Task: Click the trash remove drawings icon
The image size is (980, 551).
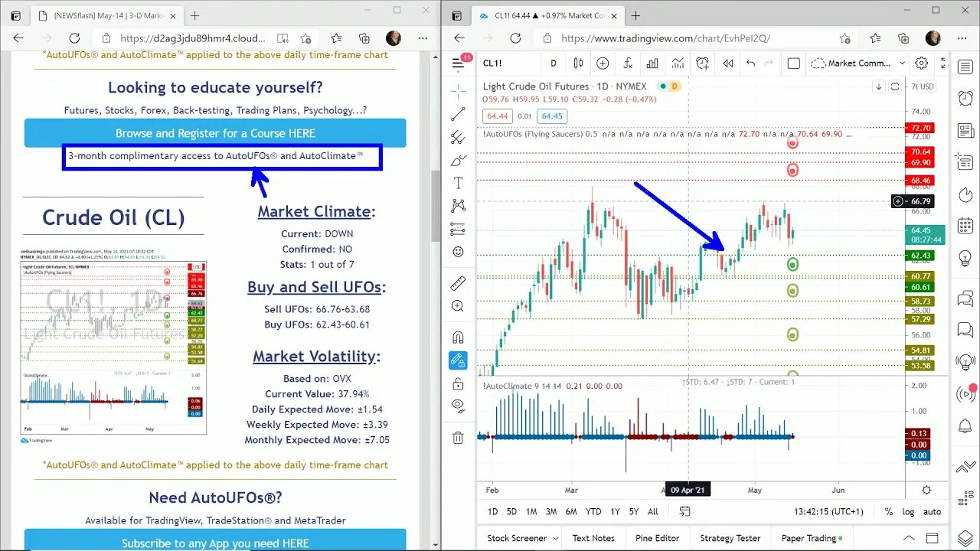Action: click(x=458, y=438)
